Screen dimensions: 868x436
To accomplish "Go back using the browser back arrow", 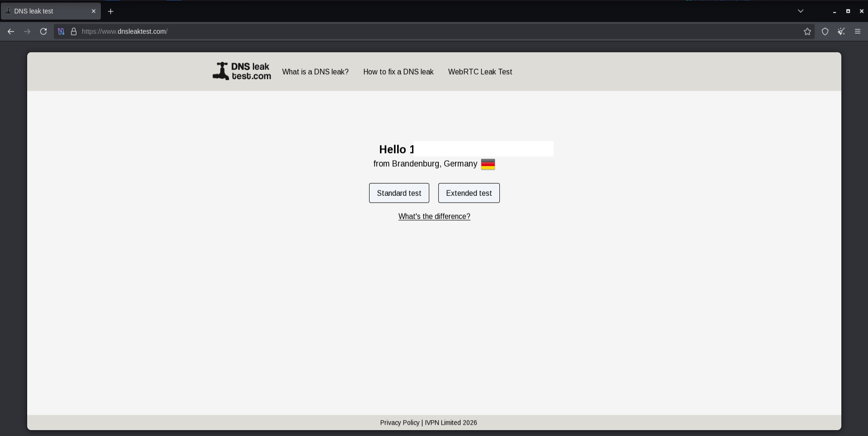I will coord(11,31).
